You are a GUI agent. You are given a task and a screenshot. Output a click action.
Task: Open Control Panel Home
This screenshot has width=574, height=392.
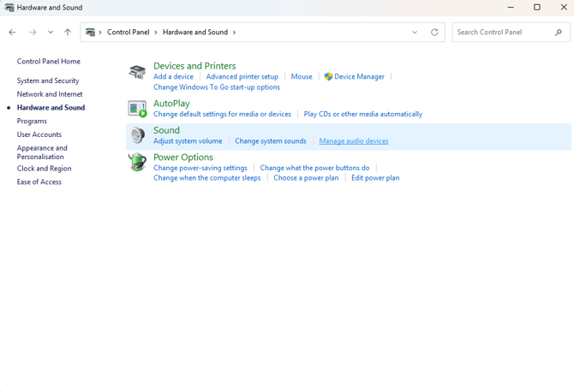[x=49, y=62]
